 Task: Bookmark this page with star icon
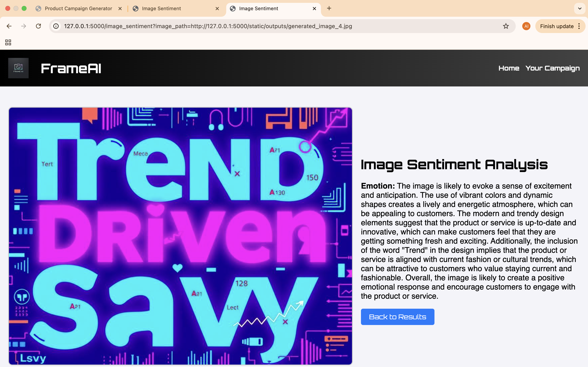[x=506, y=26]
